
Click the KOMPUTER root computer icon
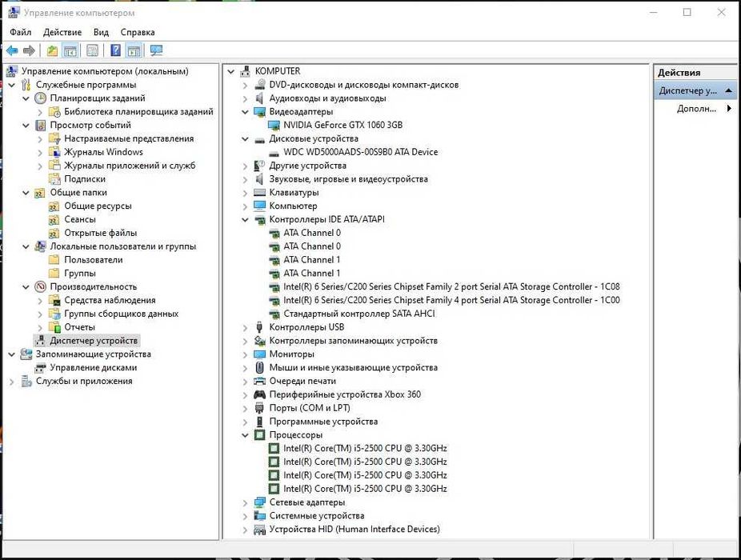tap(245, 71)
